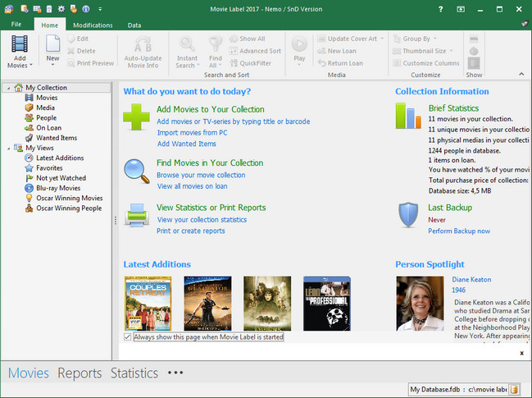The image size is (532, 398).
Task: Open the File menu
Action: 16,25
